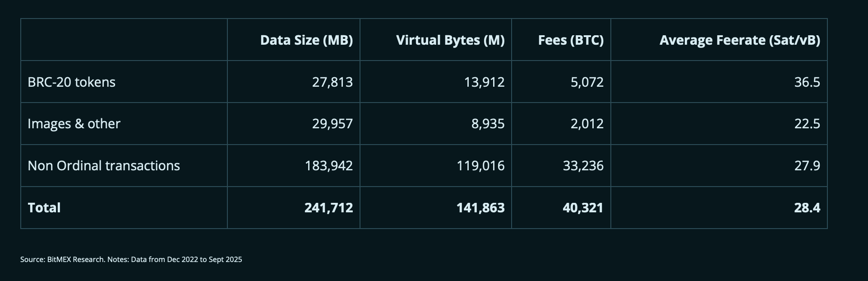Click the 36.5 average feerate cell

coord(807,82)
